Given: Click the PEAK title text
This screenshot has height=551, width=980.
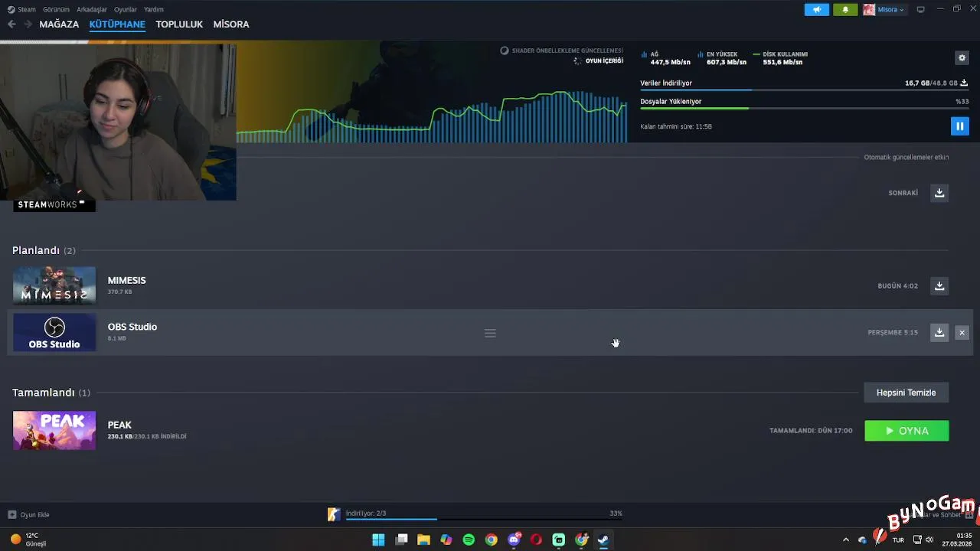Looking at the screenshot, I should [119, 425].
